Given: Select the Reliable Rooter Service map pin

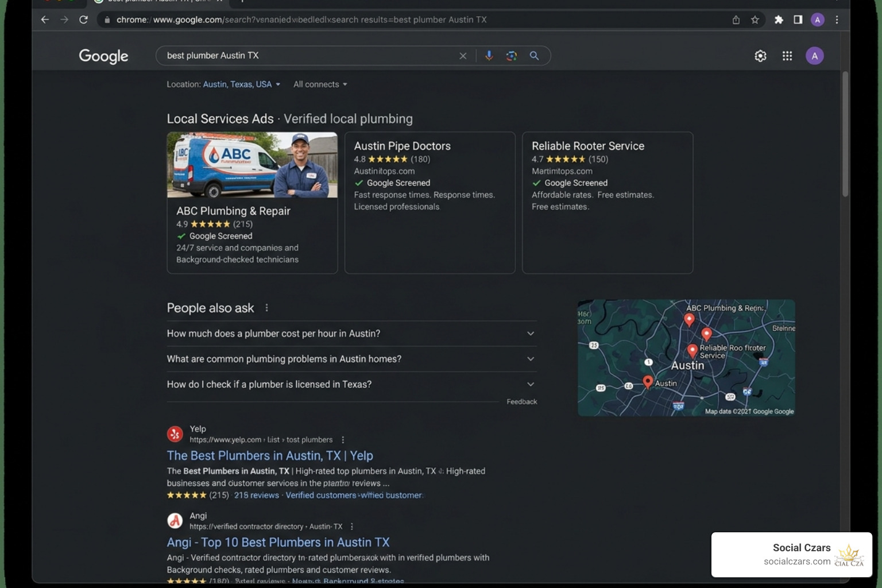Looking at the screenshot, I should click(693, 351).
